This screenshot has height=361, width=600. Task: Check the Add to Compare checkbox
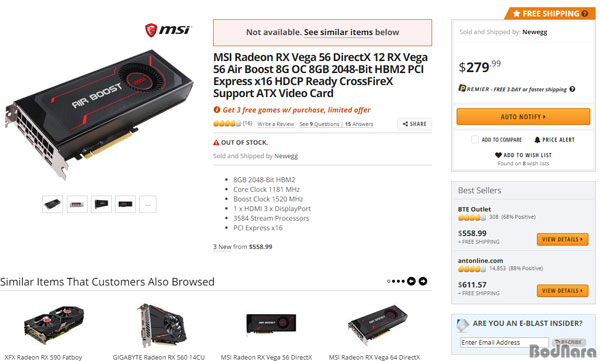tap(474, 140)
